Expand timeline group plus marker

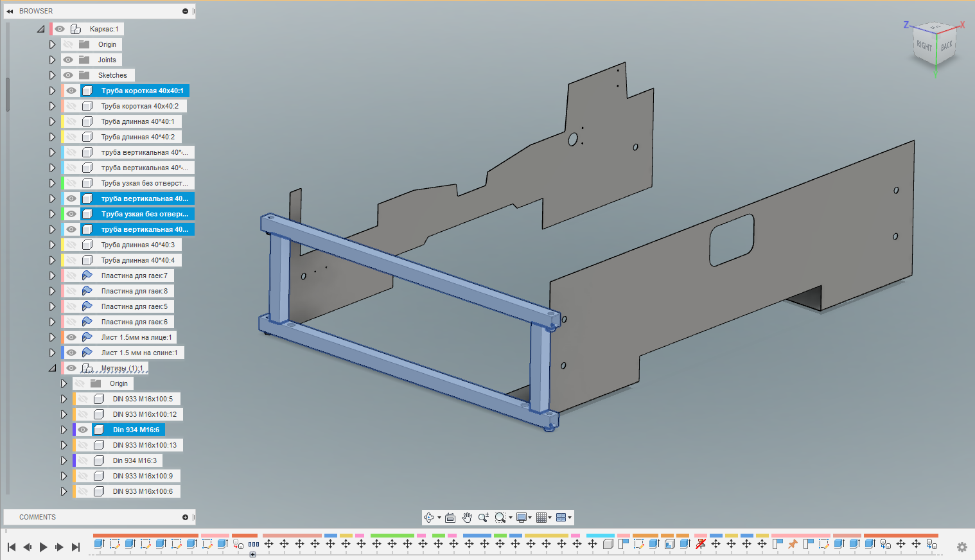click(x=253, y=555)
